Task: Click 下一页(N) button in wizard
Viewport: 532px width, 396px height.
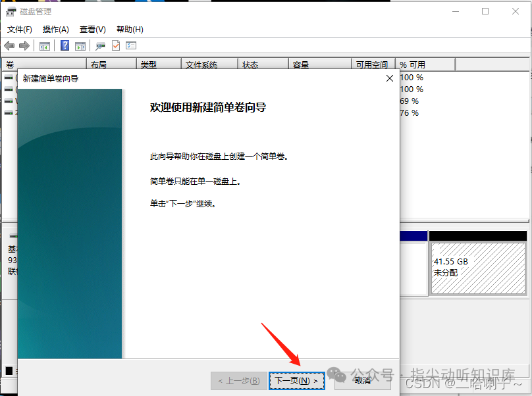Action: point(296,381)
